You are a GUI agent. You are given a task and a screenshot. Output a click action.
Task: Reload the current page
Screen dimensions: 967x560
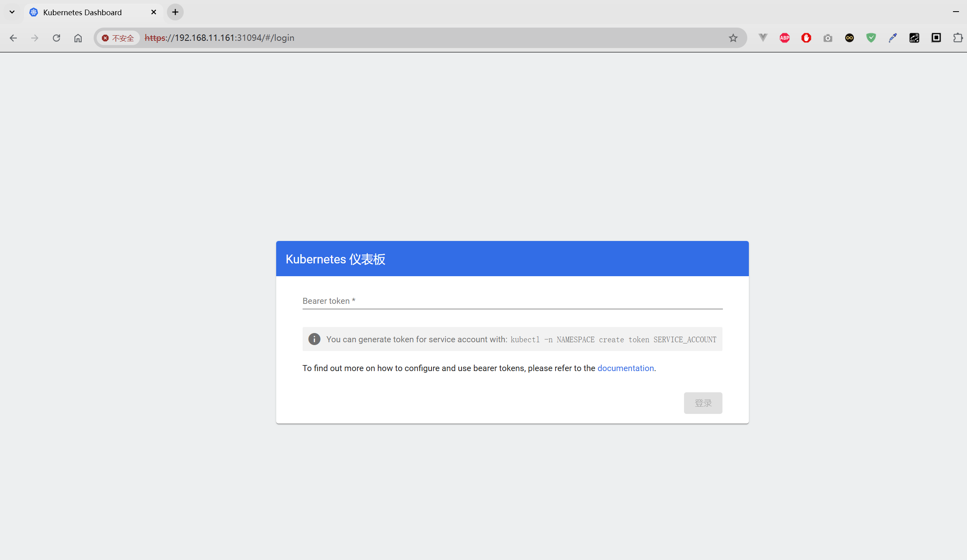click(56, 38)
